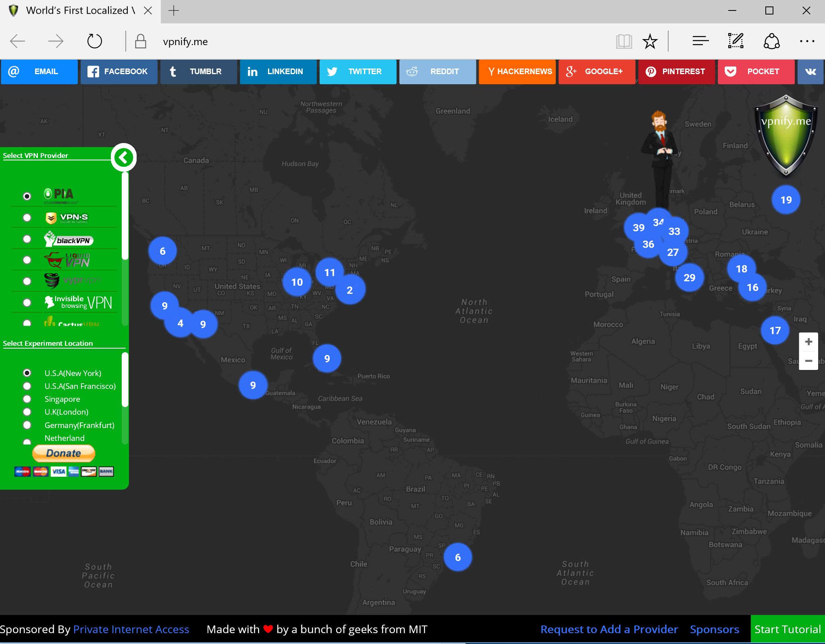Open map cluster marker 10

297,282
